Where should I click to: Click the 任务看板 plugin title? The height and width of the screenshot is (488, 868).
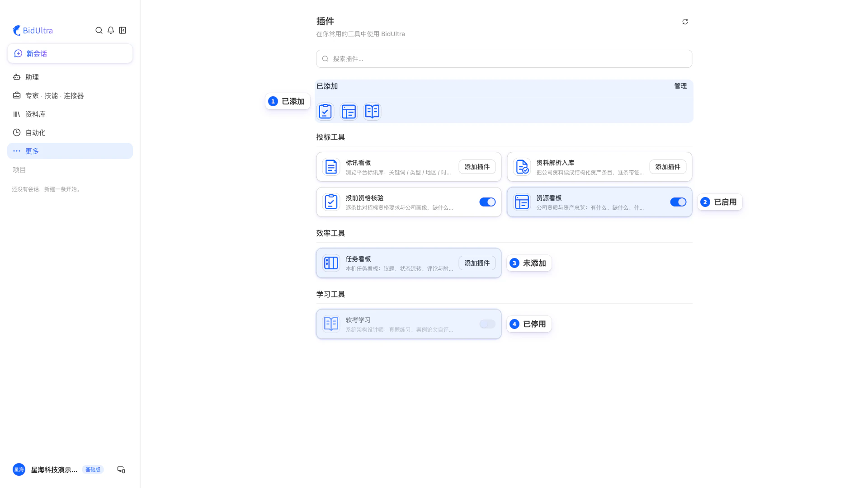click(358, 259)
